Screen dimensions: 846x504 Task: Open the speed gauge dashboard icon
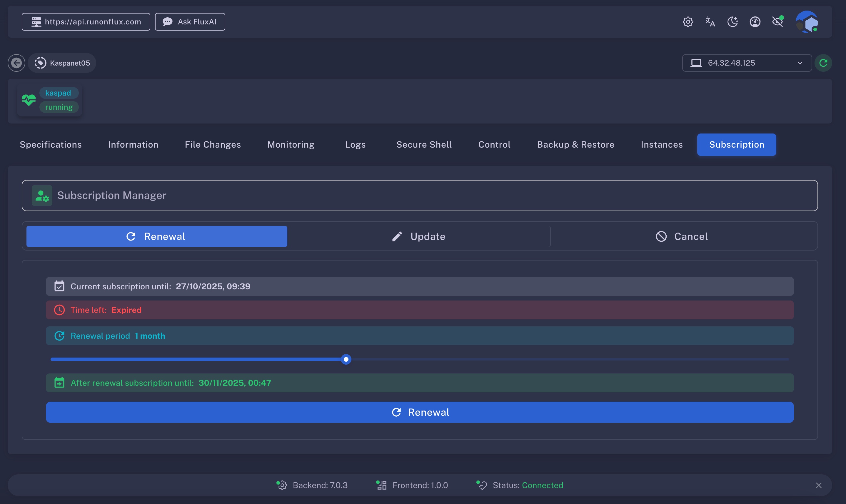755,22
